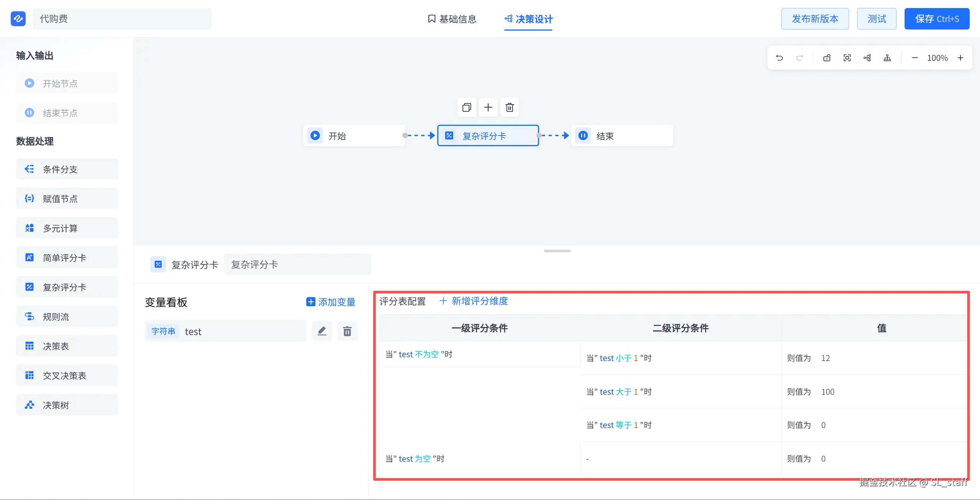This screenshot has width=980, height=500.
Task: Click the app logo icon
Action: tap(18, 19)
